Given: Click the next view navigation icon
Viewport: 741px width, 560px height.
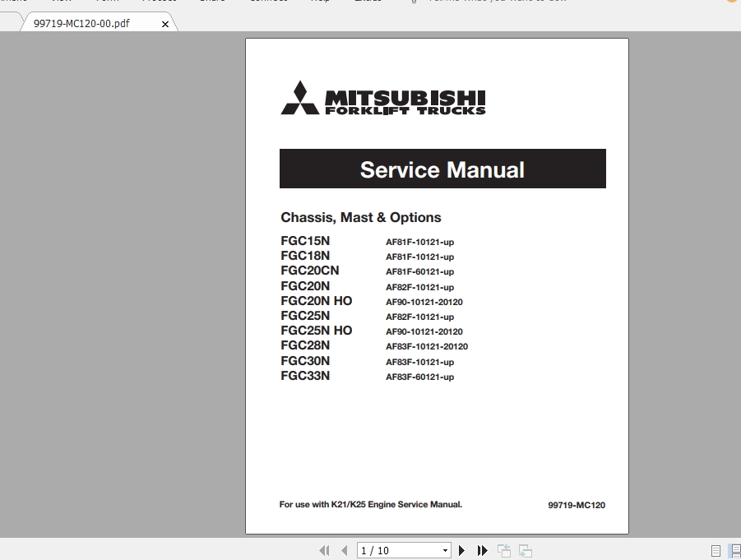Looking at the screenshot, I should point(525,550).
